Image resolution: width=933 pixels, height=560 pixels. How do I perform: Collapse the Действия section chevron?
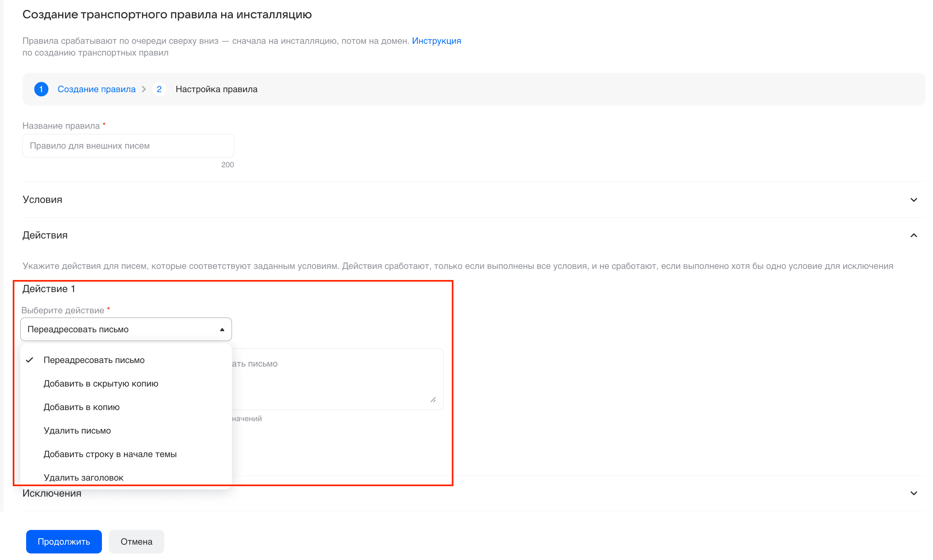coord(913,235)
